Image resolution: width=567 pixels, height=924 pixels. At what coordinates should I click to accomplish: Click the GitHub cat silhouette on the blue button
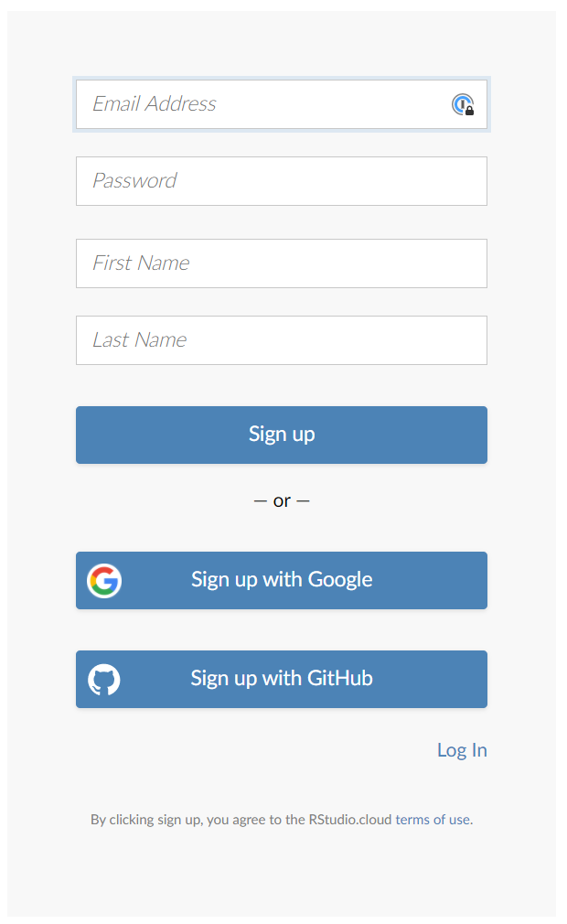[x=103, y=679]
